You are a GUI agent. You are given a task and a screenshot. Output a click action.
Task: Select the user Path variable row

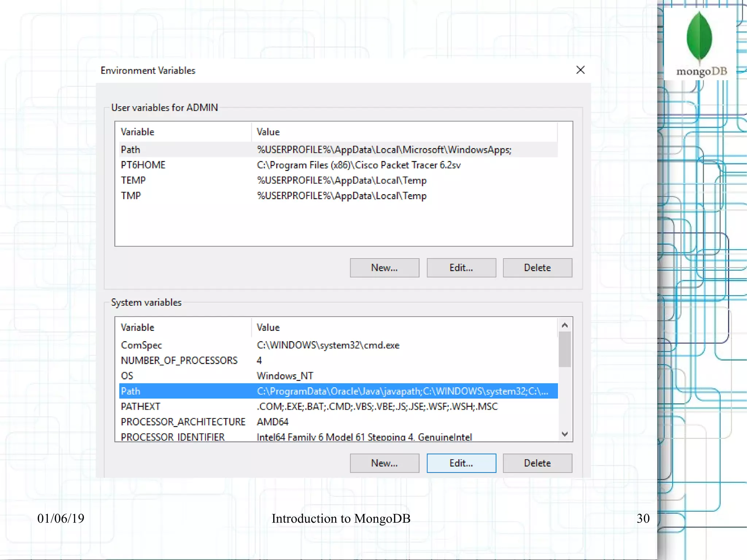(131, 150)
